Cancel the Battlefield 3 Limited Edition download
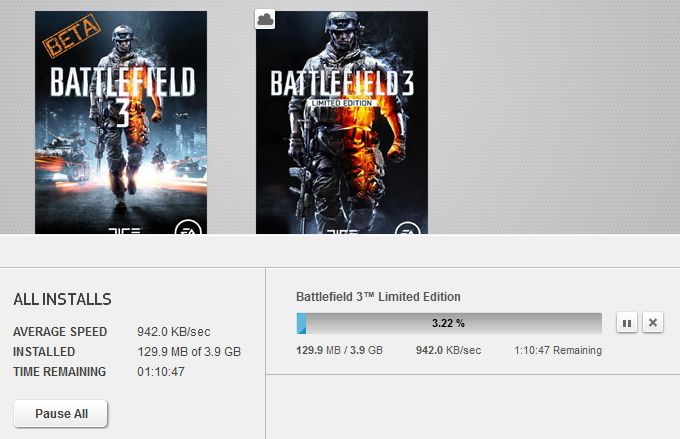Screen dimensions: 680x439 [652, 322]
